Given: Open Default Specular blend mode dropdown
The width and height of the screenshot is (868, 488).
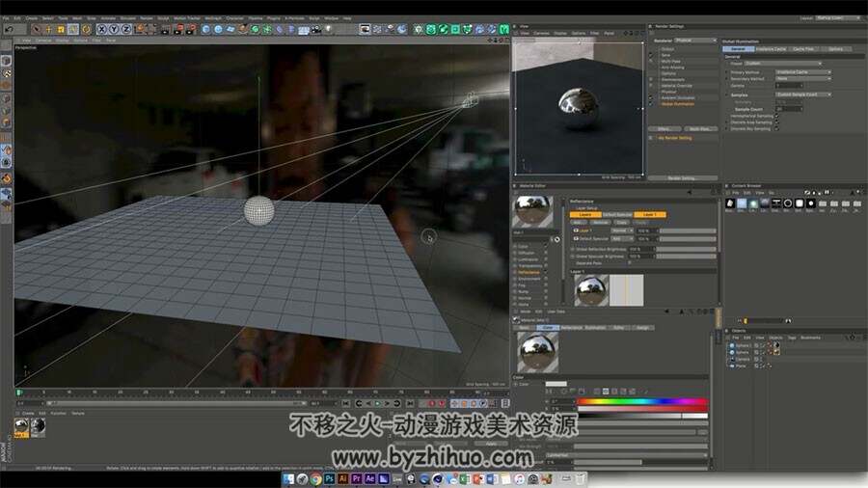Looking at the screenshot, I should 622,238.
